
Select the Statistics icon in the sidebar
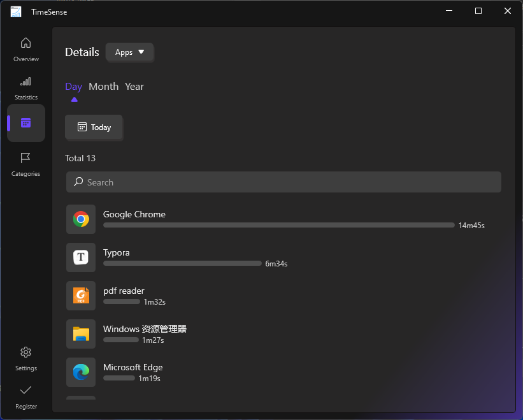(25, 86)
